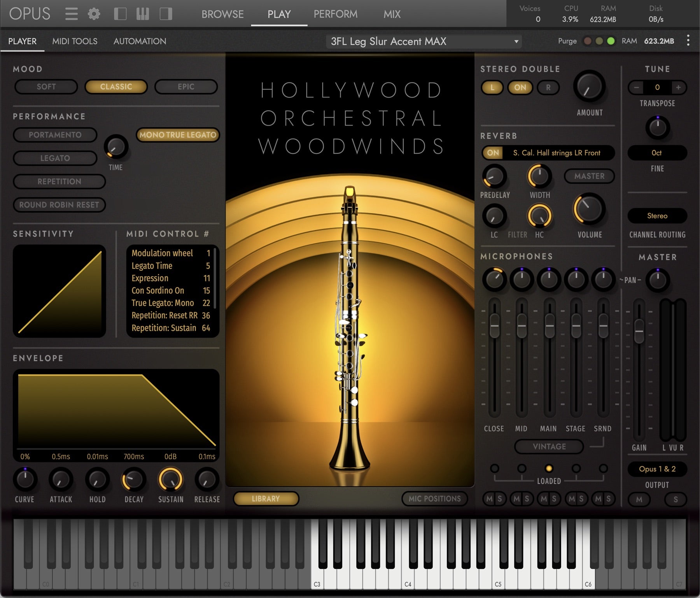This screenshot has height=598, width=700.
Task: Open the OPUS hamburger menu
Action: (x=72, y=14)
